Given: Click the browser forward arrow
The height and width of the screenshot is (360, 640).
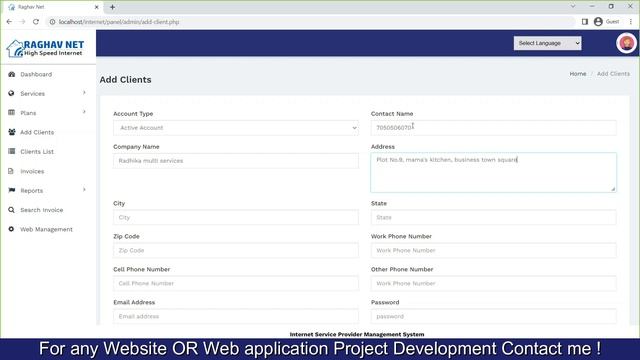Looking at the screenshot, I should pos(22,22).
